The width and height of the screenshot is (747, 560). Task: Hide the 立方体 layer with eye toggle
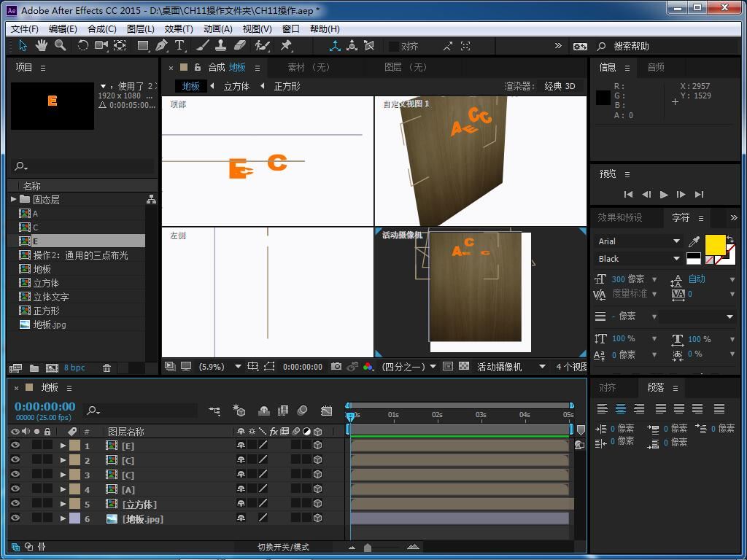[x=15, y=504]
